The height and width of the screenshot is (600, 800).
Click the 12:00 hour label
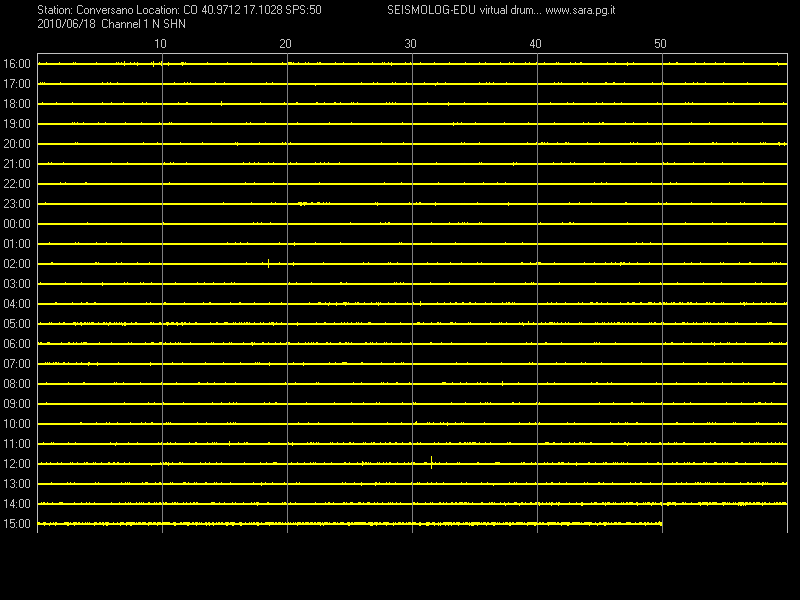[17, 464]
